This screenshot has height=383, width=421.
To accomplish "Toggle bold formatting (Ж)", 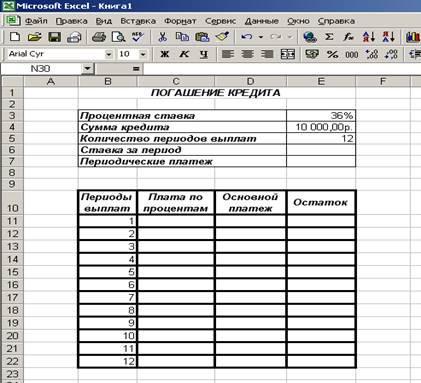I will (164, 54).
